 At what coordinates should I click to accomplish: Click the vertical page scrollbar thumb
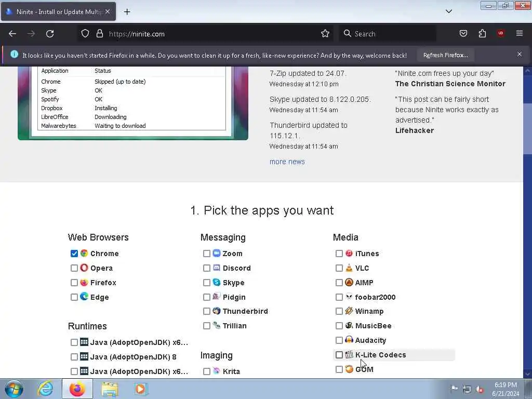click(x=528, y=129)
